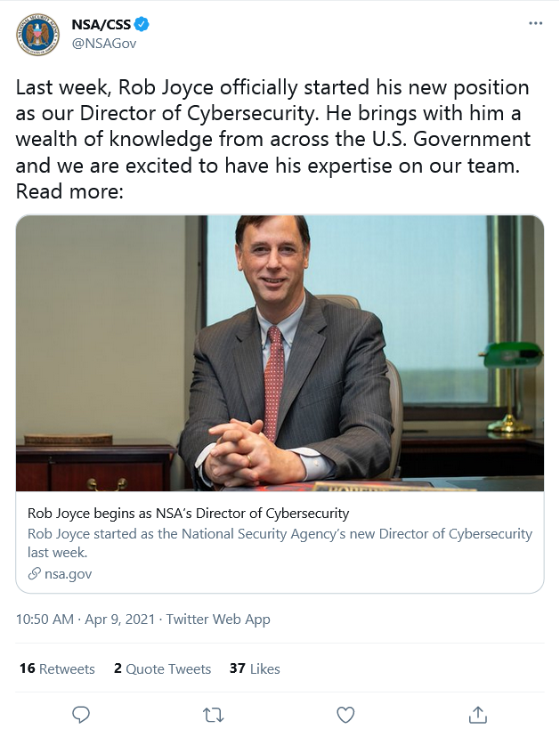Viewport: 560px width, 737px height.
Task: Click the Twitter Web App source label
Action: 218,620
